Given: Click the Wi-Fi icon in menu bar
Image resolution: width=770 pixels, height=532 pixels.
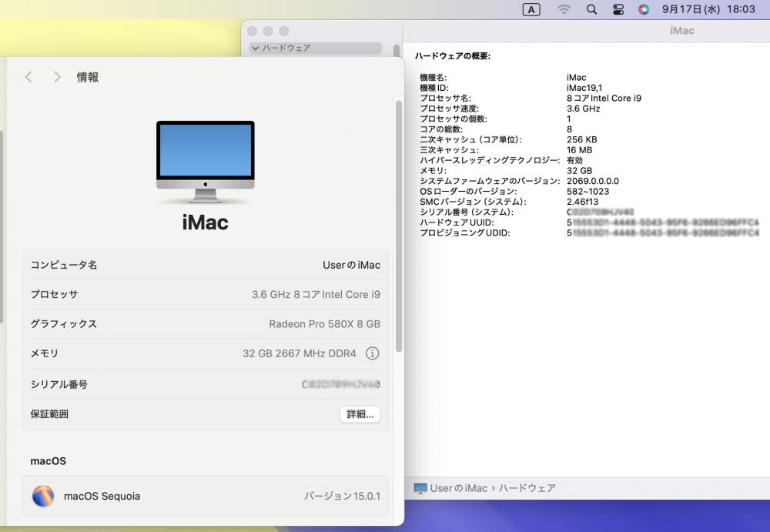Looking at the screenshot, I should click(564, 9).
